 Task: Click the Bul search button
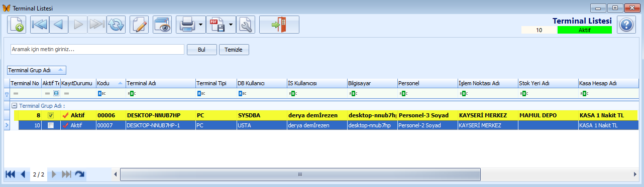(x=202, y=50)
